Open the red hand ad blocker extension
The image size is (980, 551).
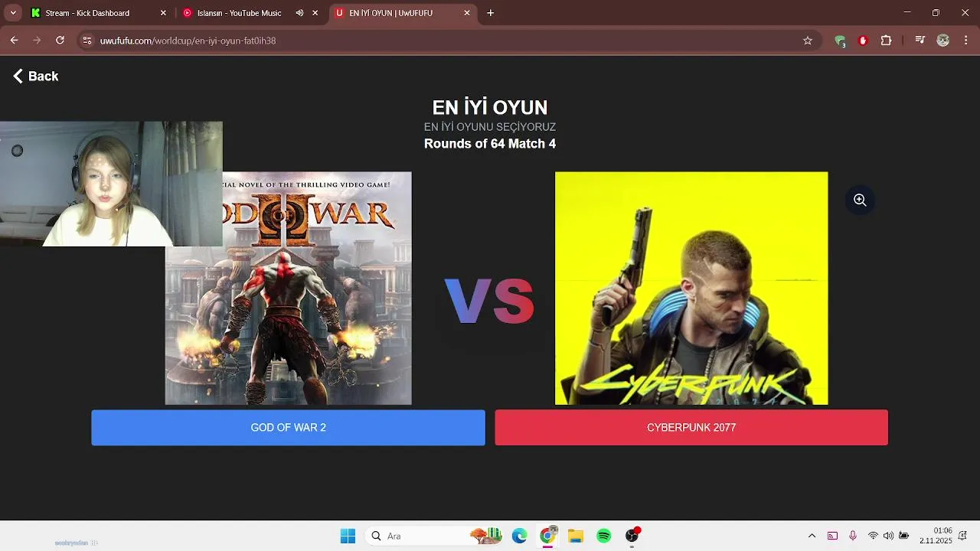[863, 41]
